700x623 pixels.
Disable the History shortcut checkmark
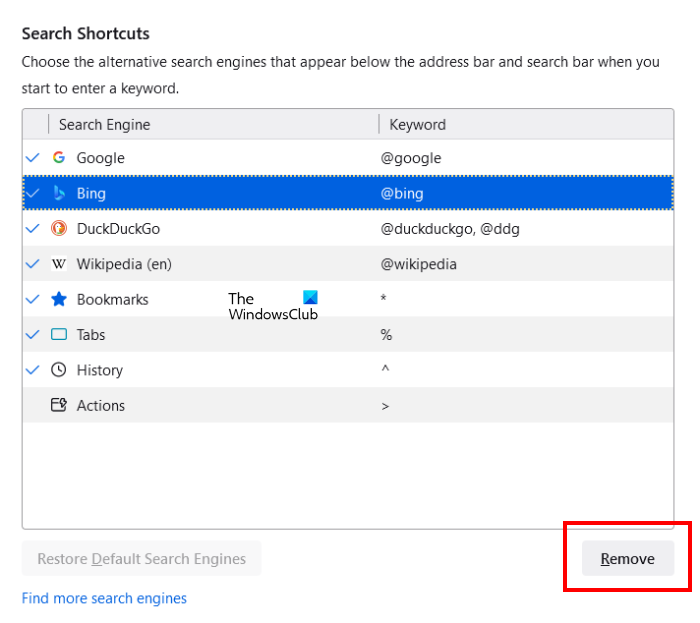(33, 370)
